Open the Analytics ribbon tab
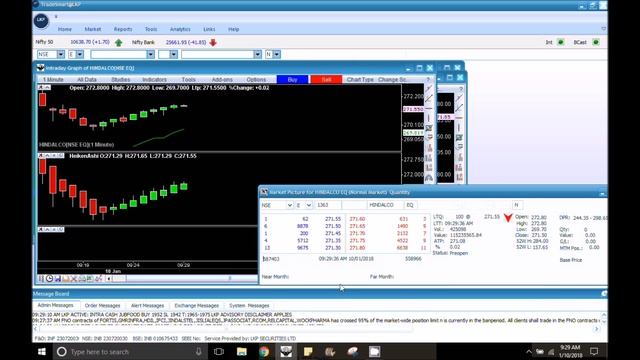Screen dimensions: 640x360 tap(180, 29)
